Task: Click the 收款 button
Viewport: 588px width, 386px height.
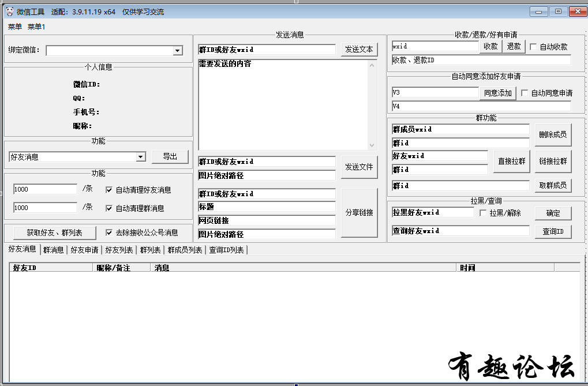Action: (490, 46)
